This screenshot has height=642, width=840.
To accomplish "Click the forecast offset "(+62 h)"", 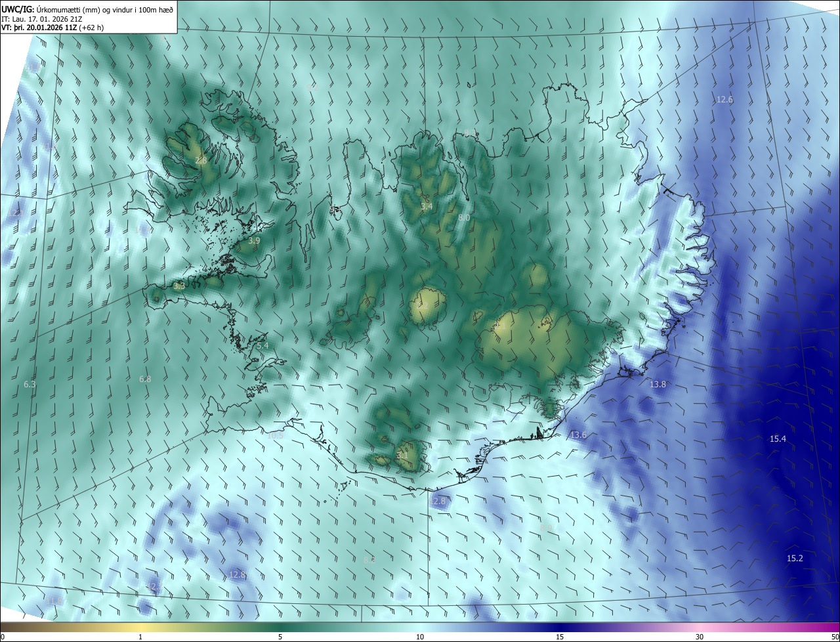I will click(x=91, y=28).
